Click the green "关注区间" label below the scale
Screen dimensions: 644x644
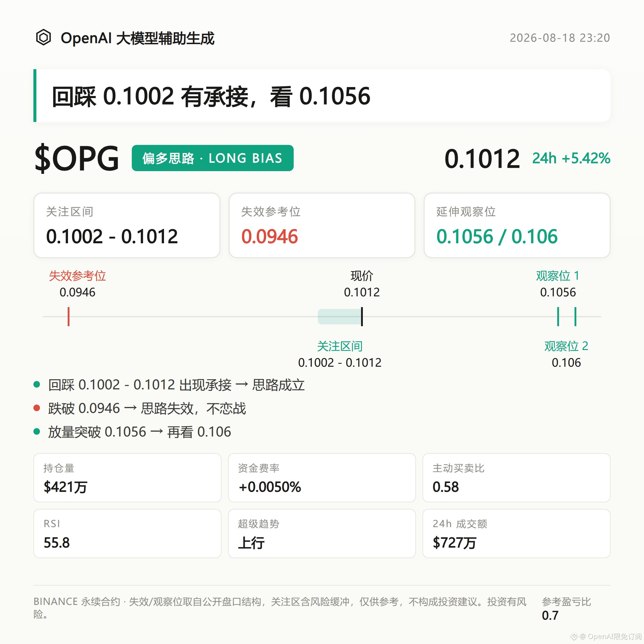340,346
